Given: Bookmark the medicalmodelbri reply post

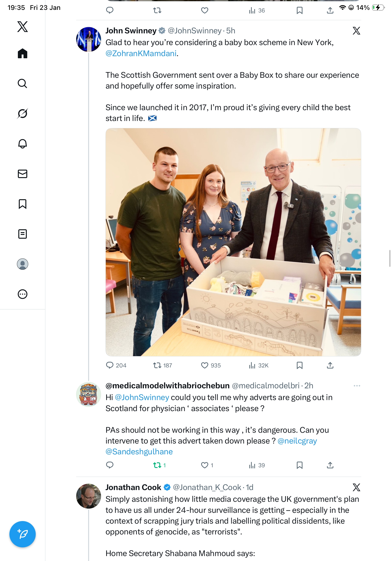Looking at the screenshot, I should [x=299, y=465].
